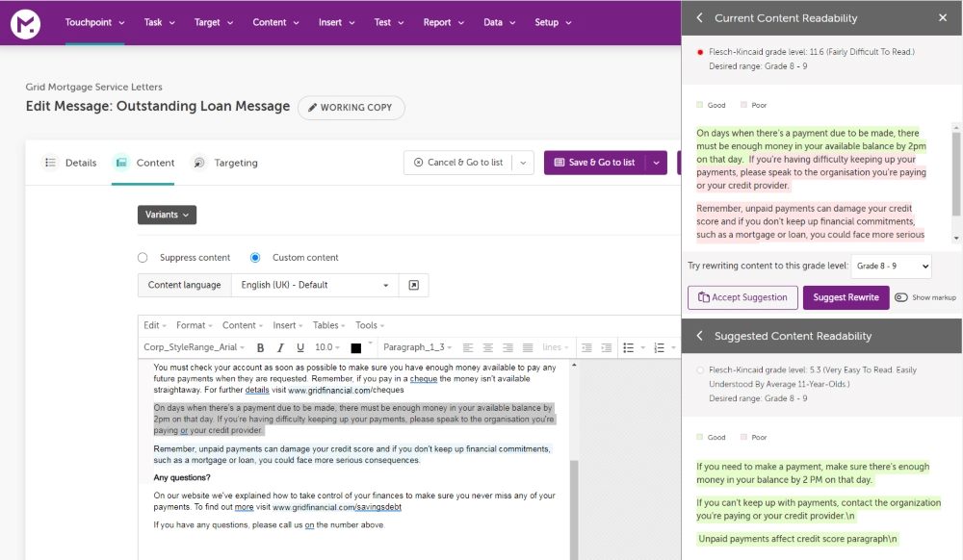
Task: Select the Suppress content radio button
Action: tap(143, 258)
